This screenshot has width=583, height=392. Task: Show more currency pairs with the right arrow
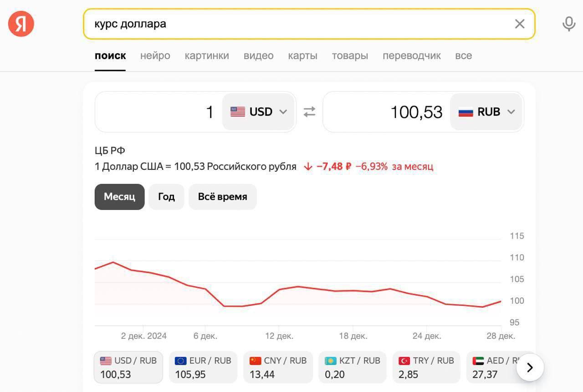tap(530, 367)
